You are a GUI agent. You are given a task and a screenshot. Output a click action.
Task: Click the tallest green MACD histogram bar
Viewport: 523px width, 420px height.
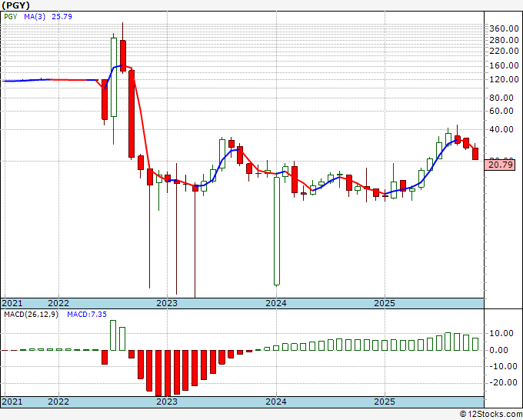(x=113, y=335)
